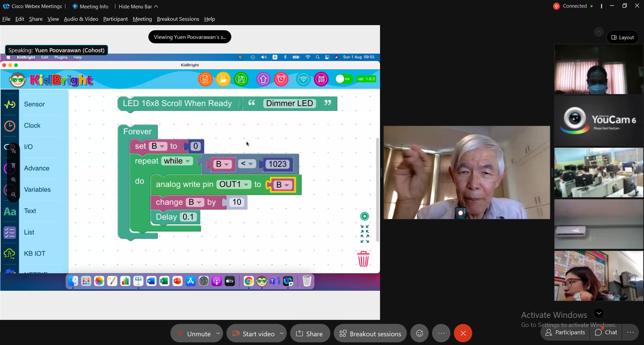The height and width of the screenshot is (345, 644).
Task: Click the workspace vertical scrollbar
Action: click(x=377, y=189)
